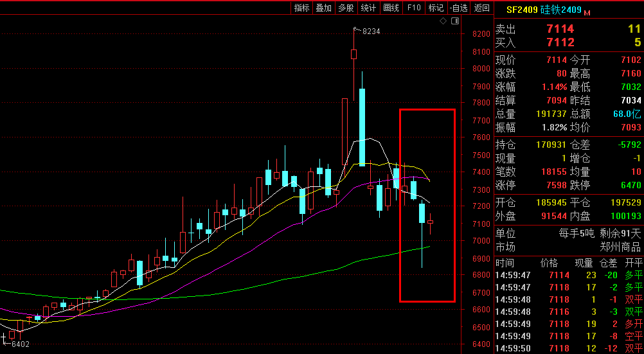Toggle -自选 to remove from watchlist

[x=458, y=8]
